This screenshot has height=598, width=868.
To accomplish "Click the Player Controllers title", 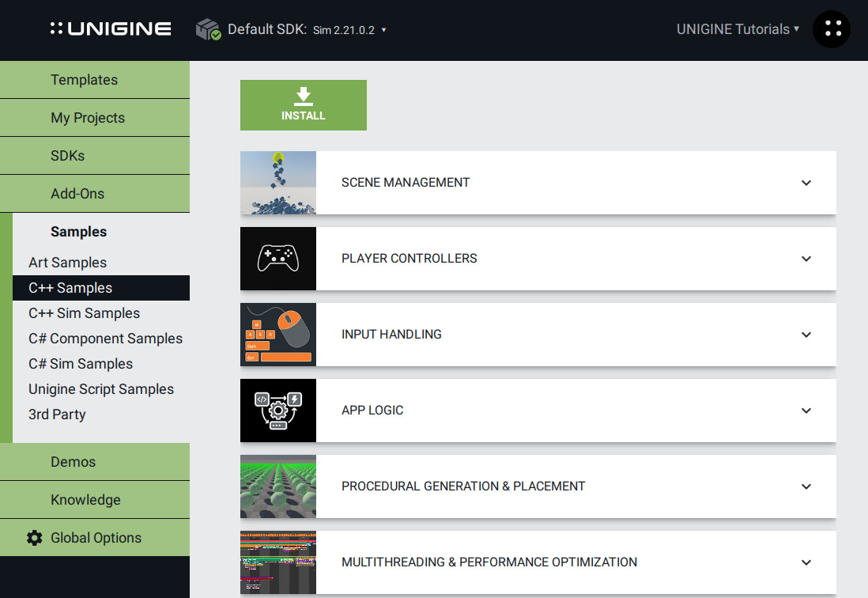I will coord(409,259).
